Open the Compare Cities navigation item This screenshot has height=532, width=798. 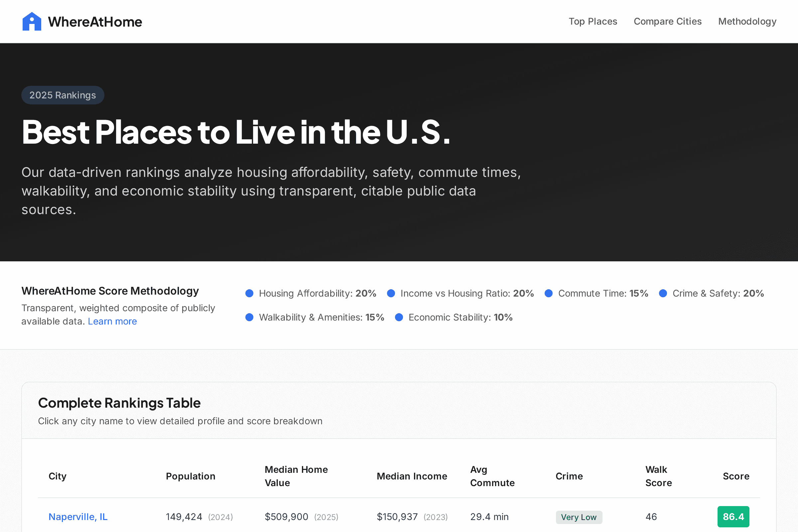(668, 21)
